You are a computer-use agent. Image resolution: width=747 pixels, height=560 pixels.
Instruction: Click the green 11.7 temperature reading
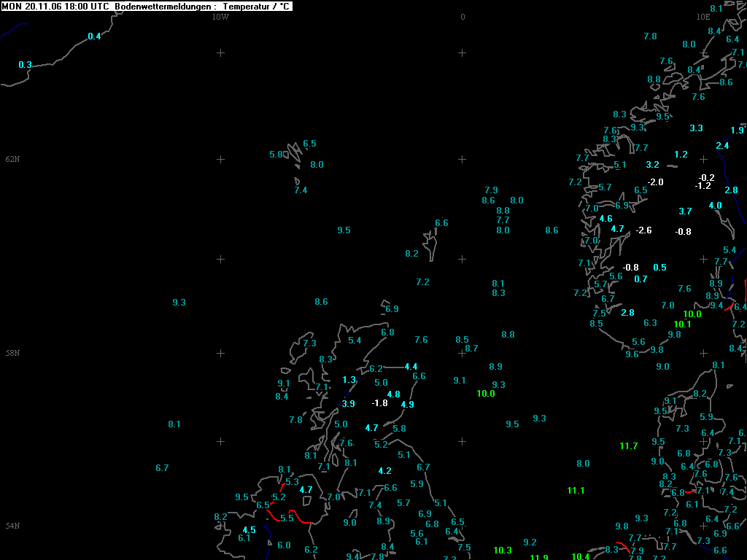(628, 446)
